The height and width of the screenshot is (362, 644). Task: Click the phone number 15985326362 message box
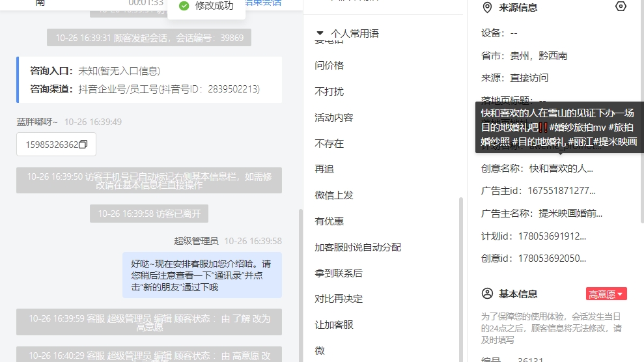tap(56, 145)
